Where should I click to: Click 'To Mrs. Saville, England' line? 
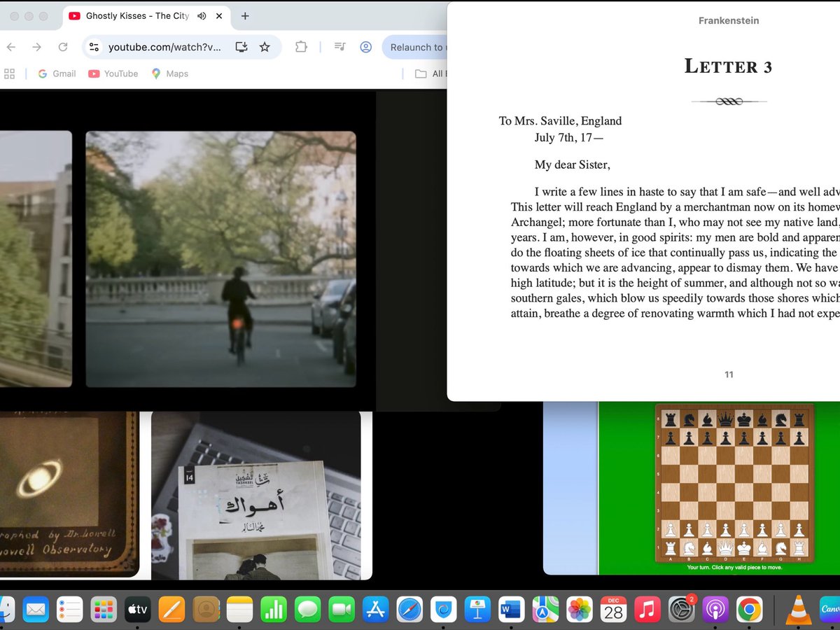(x=560, y=120)
